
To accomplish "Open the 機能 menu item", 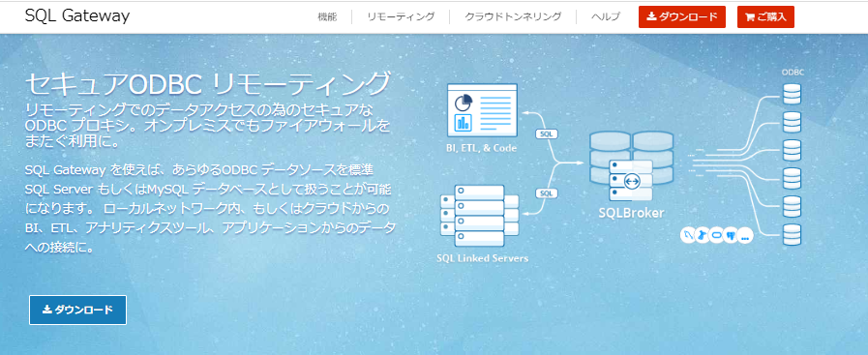I will tap(327, 16).
